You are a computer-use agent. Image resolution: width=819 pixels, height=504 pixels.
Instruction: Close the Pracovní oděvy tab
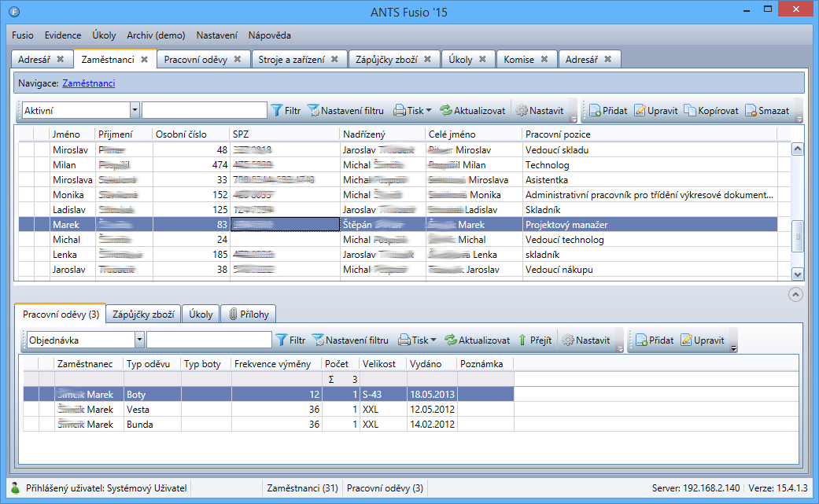238,60
